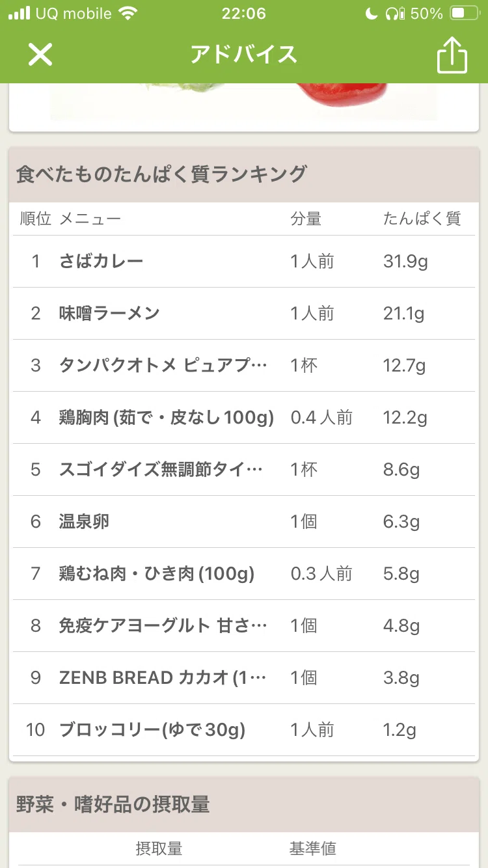The height and width of the screenshot is (868, 488).
Task: Close the アドバイス screen with X icon
Action: pyautogui.click(x=40, y=55)
